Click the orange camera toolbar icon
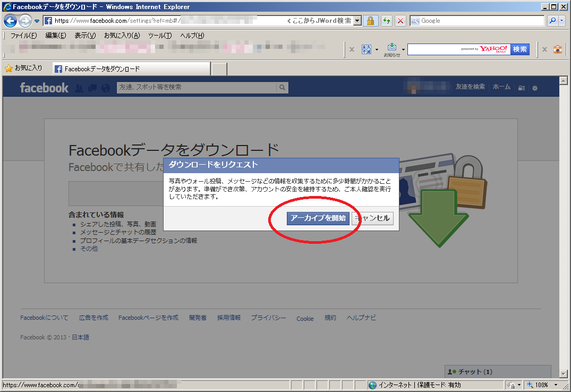This screenshot has height=392, width=571. [x=558, y=49]
